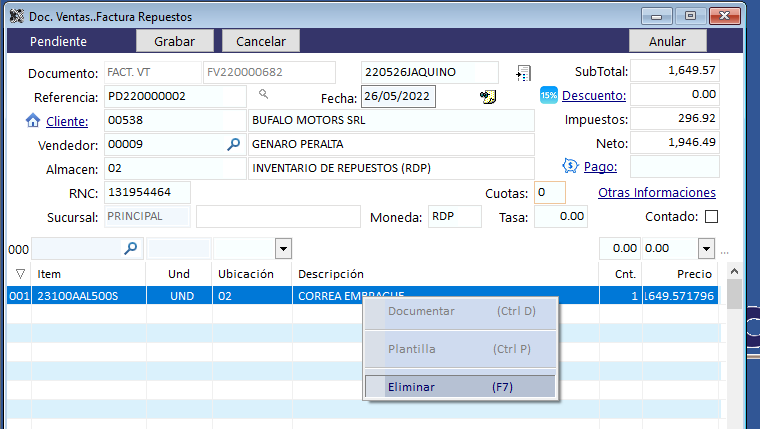
Task: Click the piggy bank Pago icon
Action: coord(570,166)
